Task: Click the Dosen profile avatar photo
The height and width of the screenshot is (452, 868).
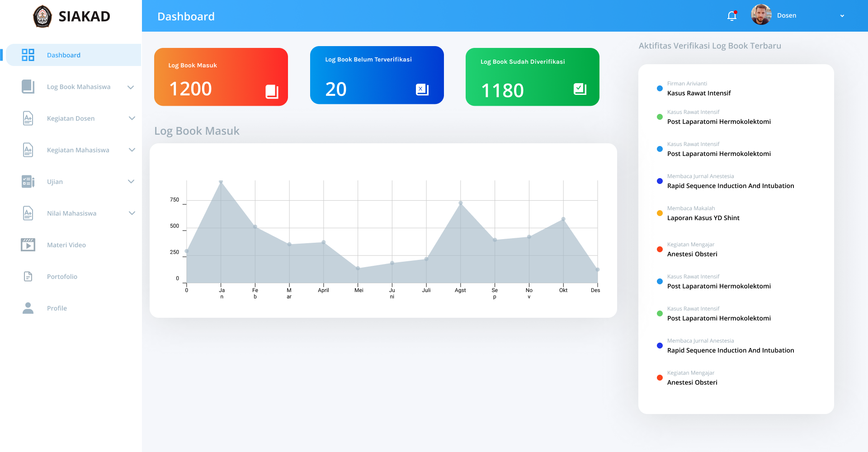Action: click(x=761, y=15)
